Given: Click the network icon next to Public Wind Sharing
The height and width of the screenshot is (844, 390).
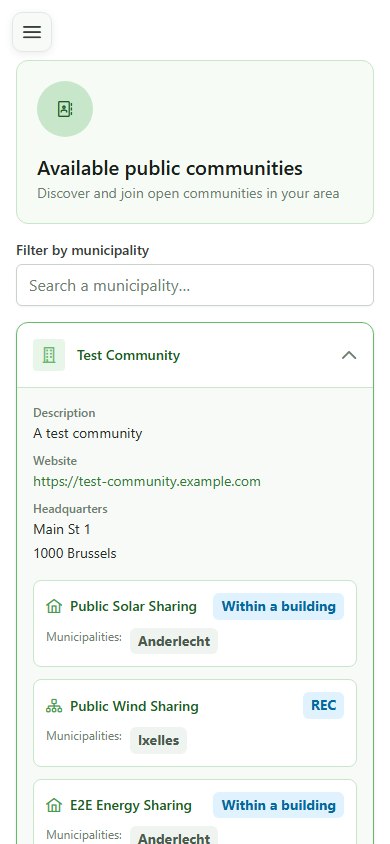Looking at the screenshot, I should click(x=54, y=706).
